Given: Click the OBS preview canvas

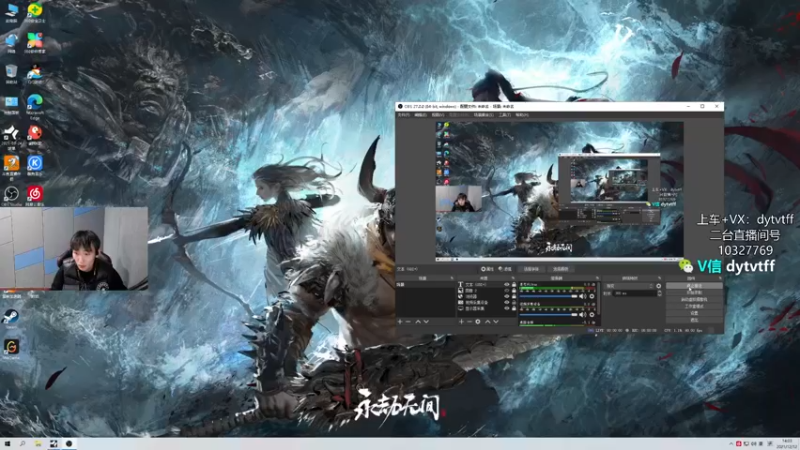Looking at the screenshot, I should point(559,189).
